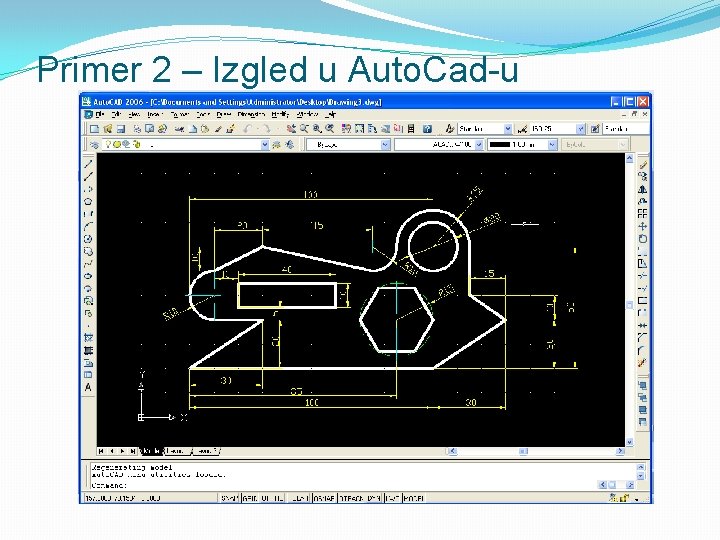720x540 pixels.
Task: Toggle OTRACK in the status bar
Action: [352, 498]
